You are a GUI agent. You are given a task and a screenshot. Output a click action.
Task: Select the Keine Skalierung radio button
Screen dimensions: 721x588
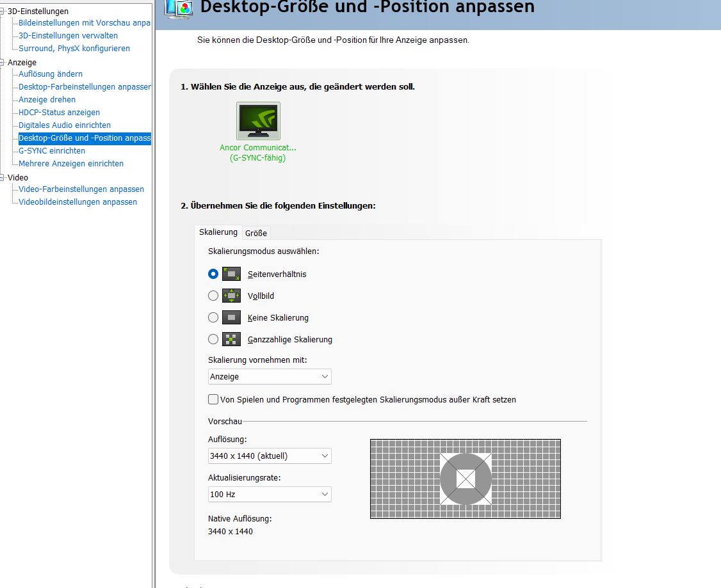click(x=213, y=317)
